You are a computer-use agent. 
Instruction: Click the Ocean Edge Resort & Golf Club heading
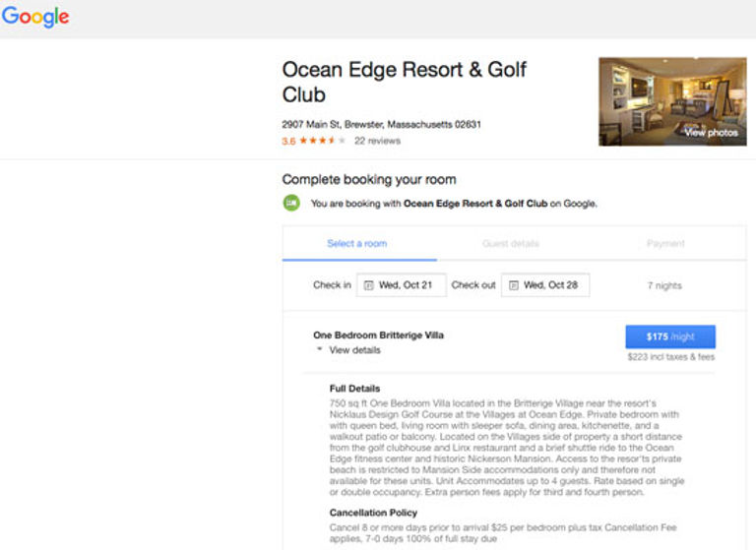404,82
